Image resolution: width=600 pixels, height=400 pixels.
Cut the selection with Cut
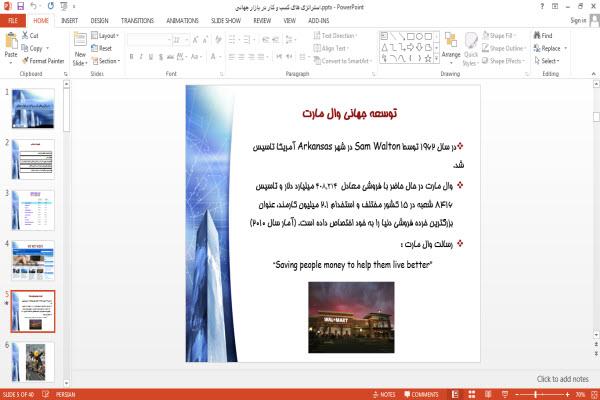tap(30, 36)
